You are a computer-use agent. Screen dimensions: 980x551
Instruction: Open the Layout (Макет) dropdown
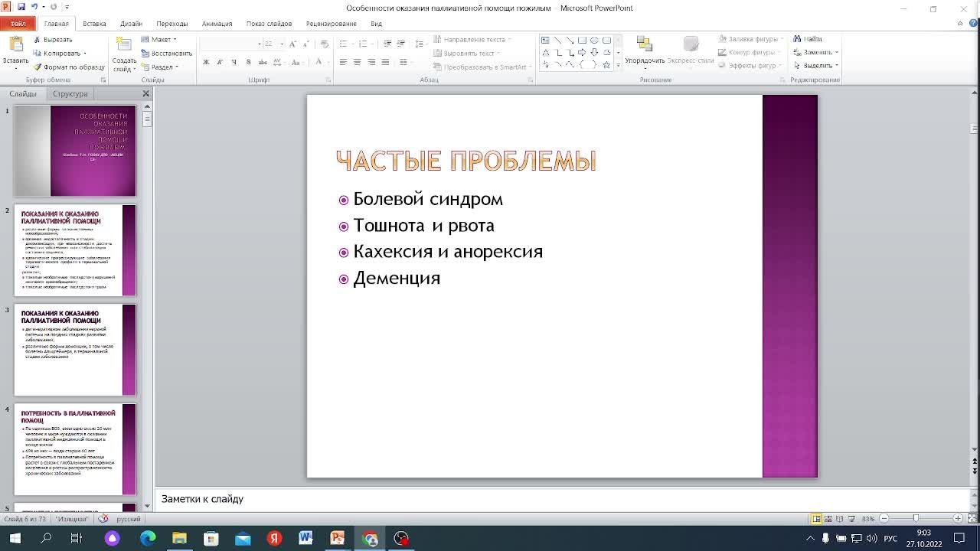point(159,40)
